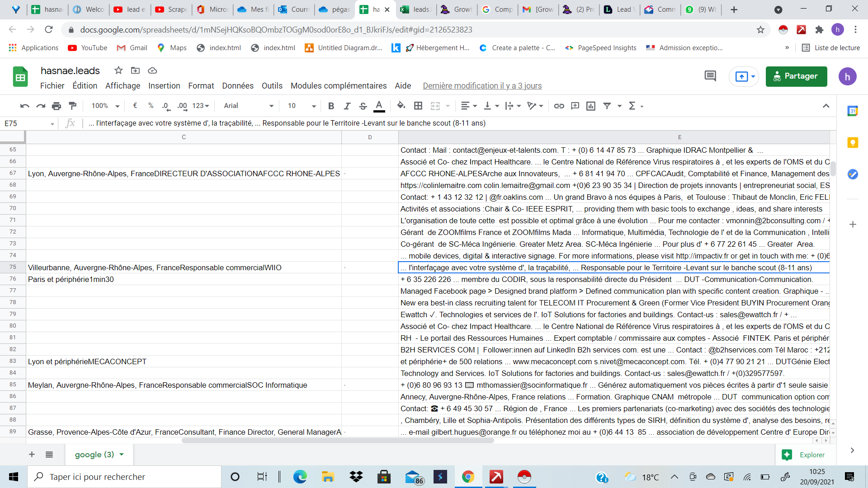
Task: Open Chrome in the Windows taskbar
Action: click(468, 477)
